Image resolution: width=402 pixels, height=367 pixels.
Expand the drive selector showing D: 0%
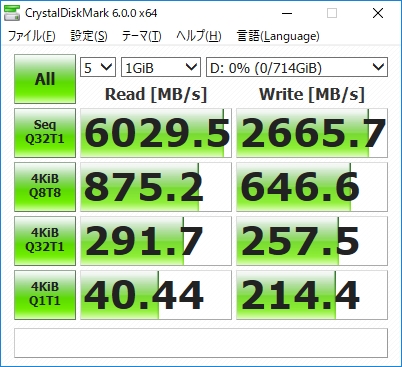point(297,67)
